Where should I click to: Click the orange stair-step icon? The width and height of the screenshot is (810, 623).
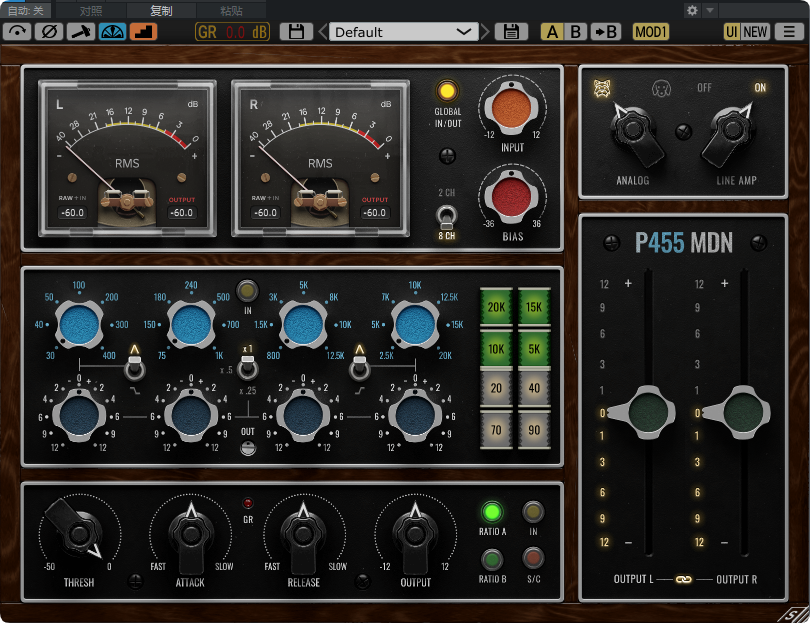[143, 32]
